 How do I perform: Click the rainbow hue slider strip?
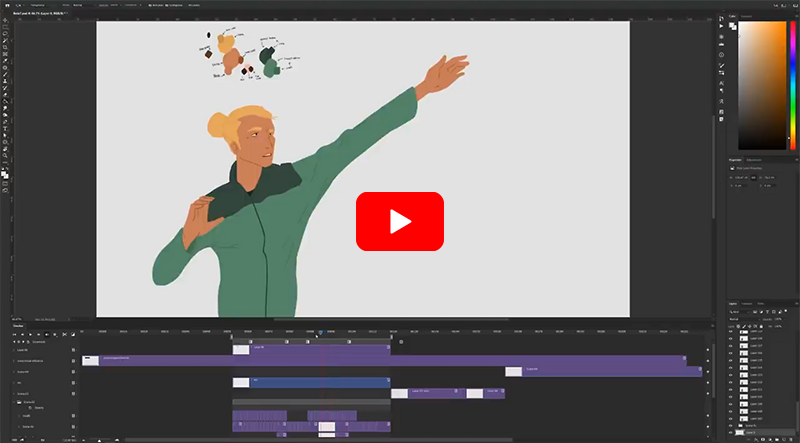click(793, 85)
